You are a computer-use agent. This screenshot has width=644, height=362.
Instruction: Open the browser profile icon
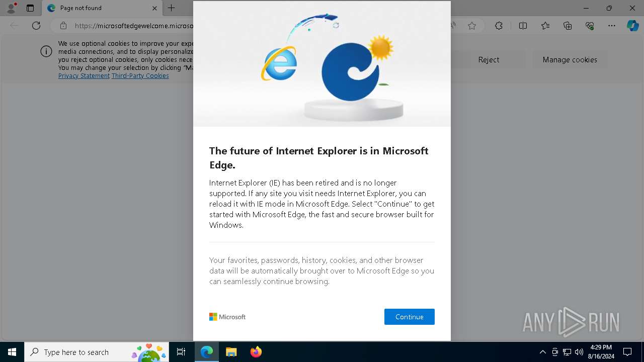point(11,8)
